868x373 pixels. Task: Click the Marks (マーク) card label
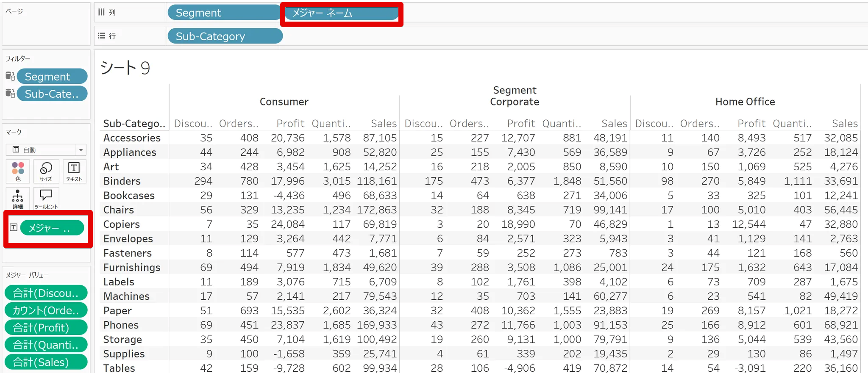click(x=14, y=132)
